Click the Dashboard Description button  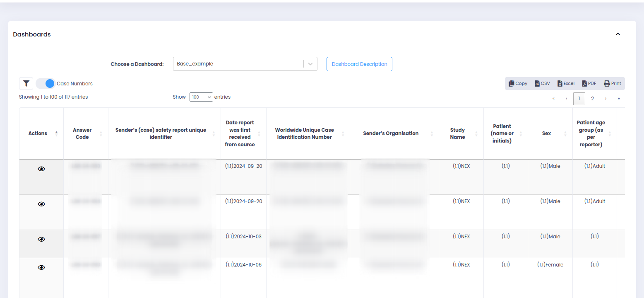tap(359, 64)
